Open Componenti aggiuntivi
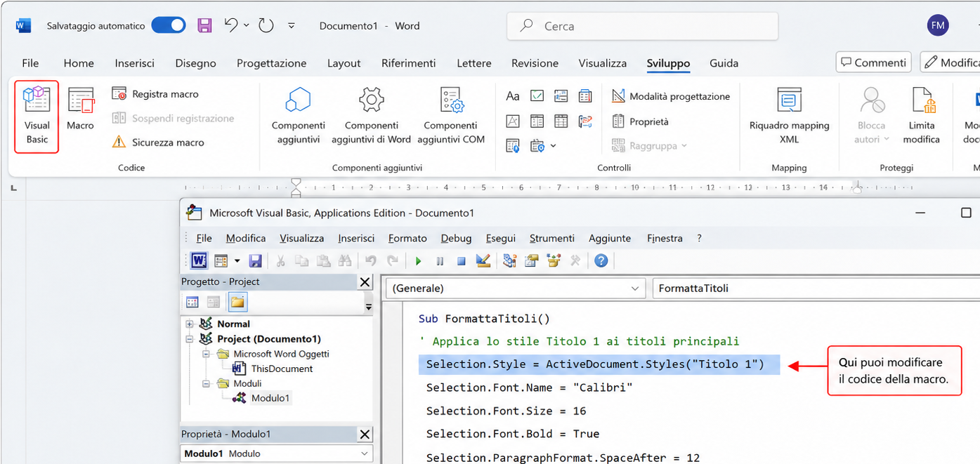Viewport: 980px width, 464px height. [298, 116]
